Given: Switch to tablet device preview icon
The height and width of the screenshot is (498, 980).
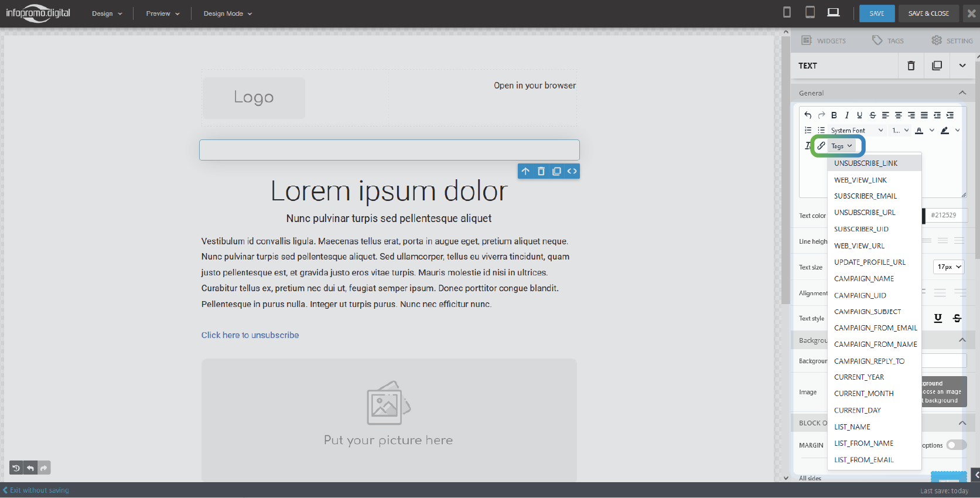Looking at the screenshot, I should tap(810, 12).
